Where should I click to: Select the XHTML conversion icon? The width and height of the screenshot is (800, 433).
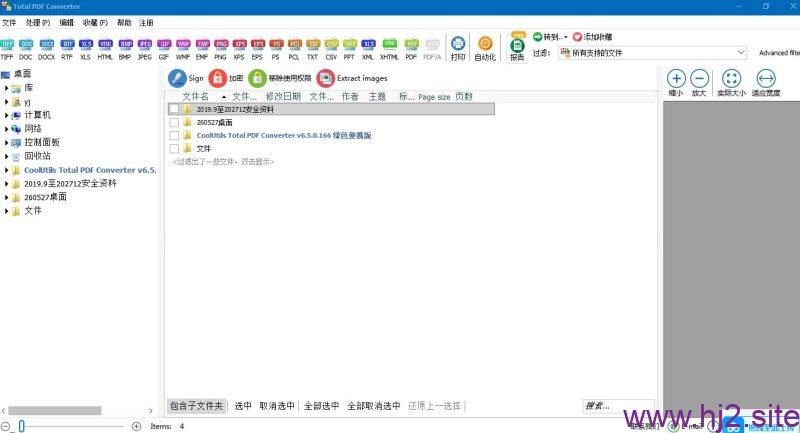coord(389,49)
